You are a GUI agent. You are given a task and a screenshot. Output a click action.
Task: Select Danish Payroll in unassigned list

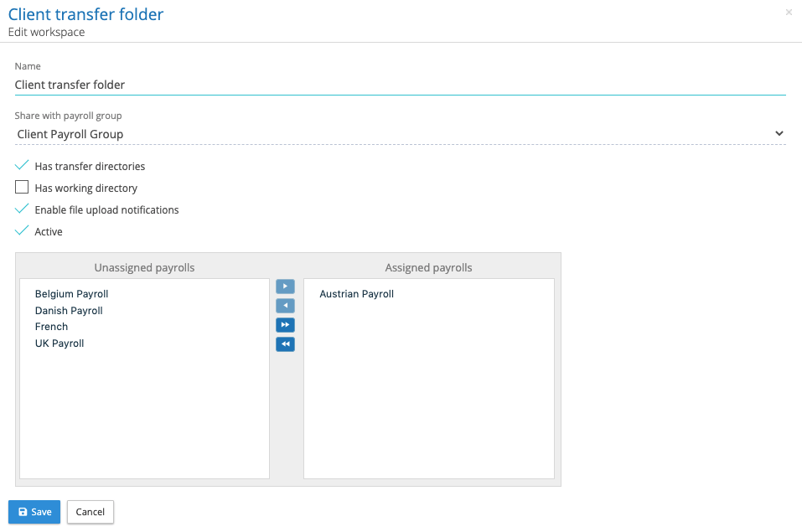[x=69, y=311]
